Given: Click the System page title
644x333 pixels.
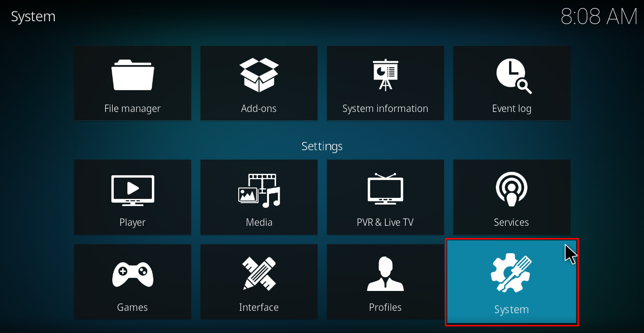Looking at the screenshot, I should coord(33,17).
